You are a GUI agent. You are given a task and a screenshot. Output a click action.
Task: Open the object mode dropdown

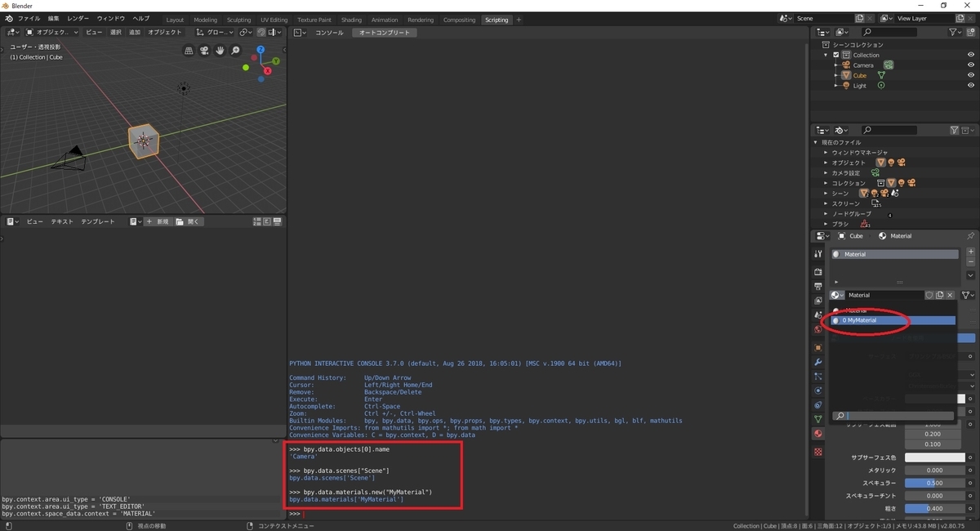52,33
